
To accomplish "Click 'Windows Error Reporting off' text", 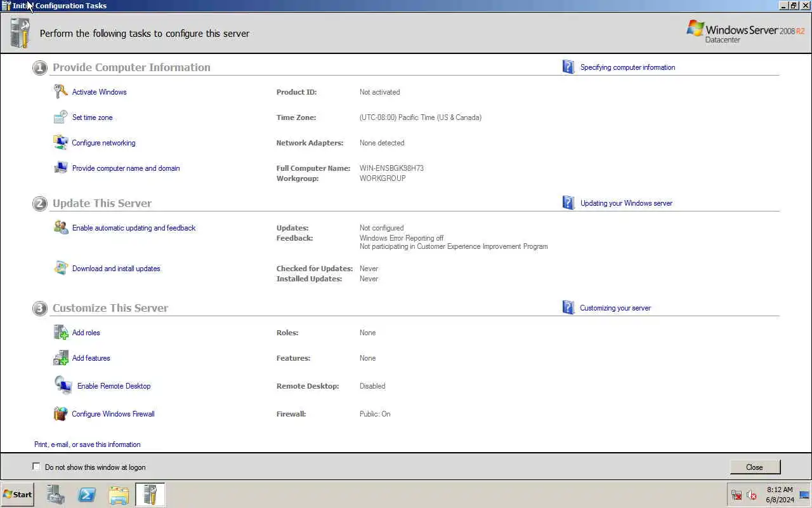I will pos(402,238).
